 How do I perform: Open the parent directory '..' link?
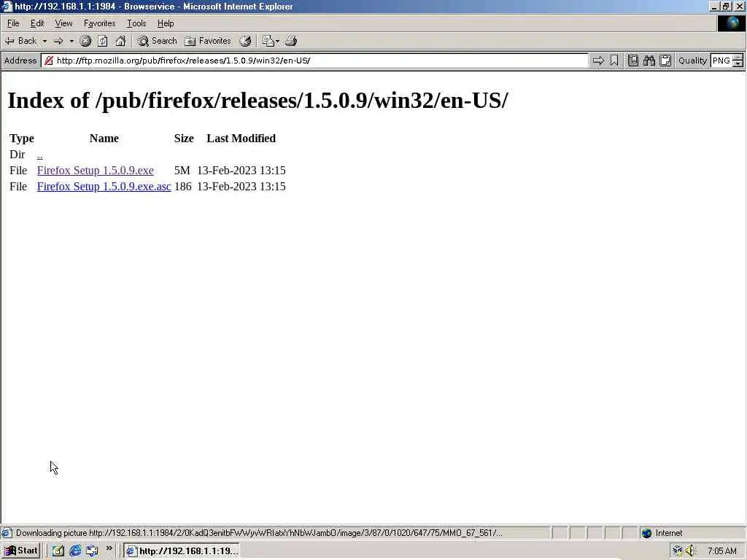pos(39,155)
